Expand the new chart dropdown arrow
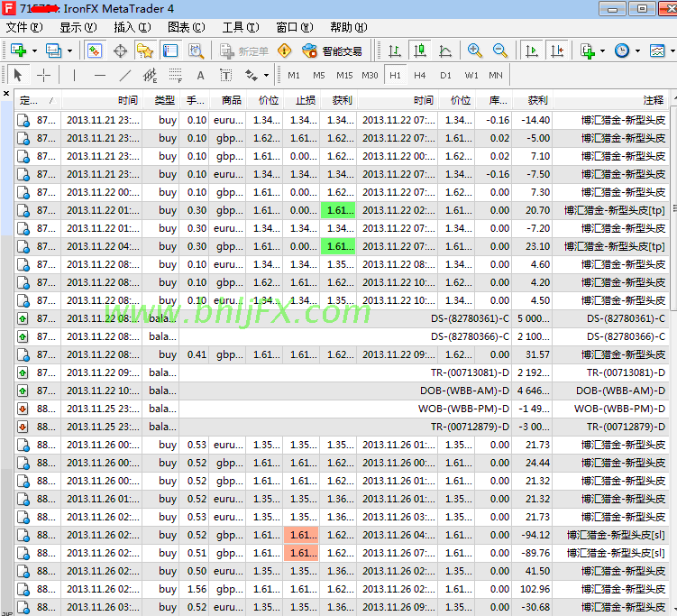Image resolution: width=677 pixels, height=616 pixels. click(x=34, y=51)
